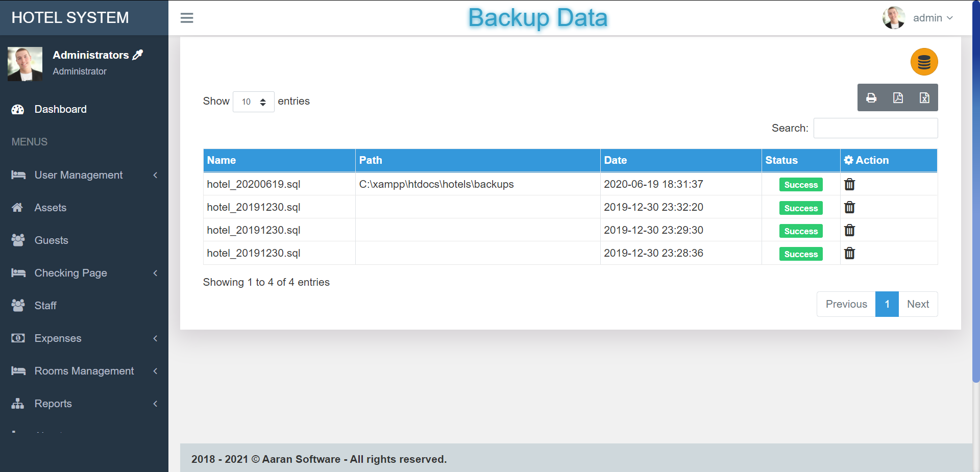This screenshot has height=472, width=980.
Task: Delete backup dated 2019-12-30 23:28:36
Action: (x=849, y=253)
